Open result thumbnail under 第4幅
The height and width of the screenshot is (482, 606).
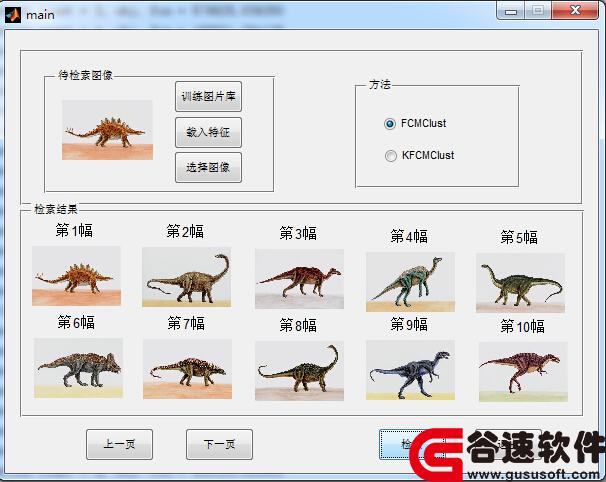click(410, 282)
